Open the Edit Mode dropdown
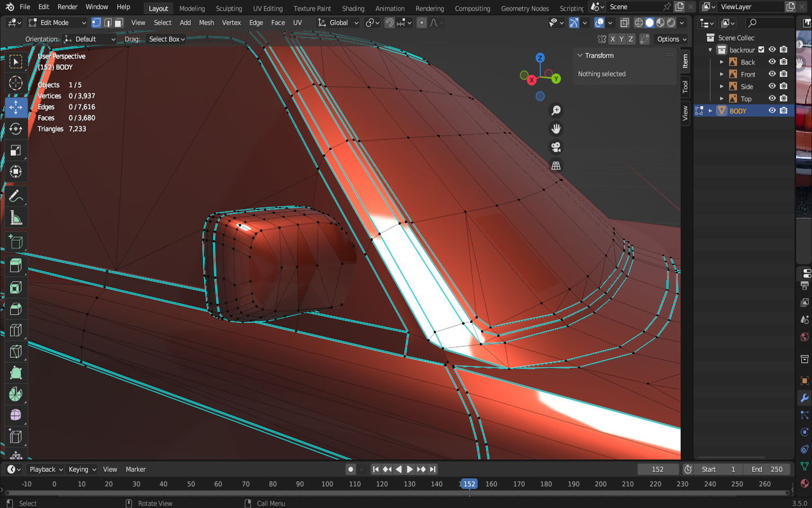The width and height of the screenshot is (812, 508). [57, 23]
